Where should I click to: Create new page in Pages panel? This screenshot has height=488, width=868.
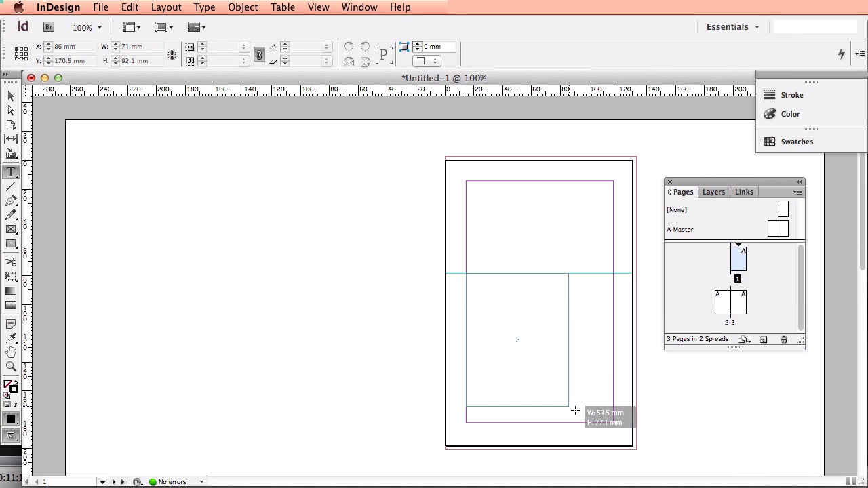click(764, 340)
